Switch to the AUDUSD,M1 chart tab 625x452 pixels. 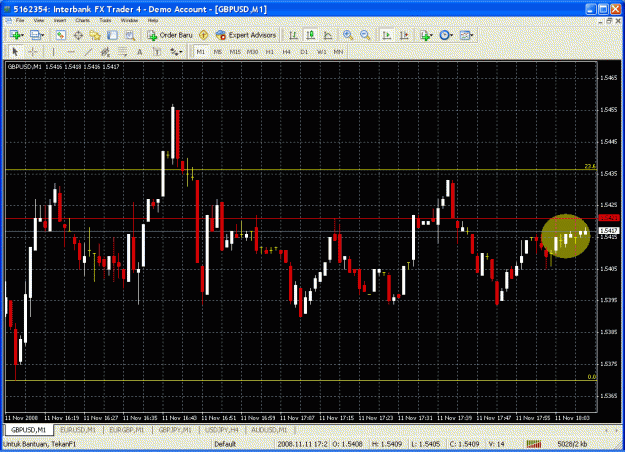pyautogui.click(x=269, y=430)
